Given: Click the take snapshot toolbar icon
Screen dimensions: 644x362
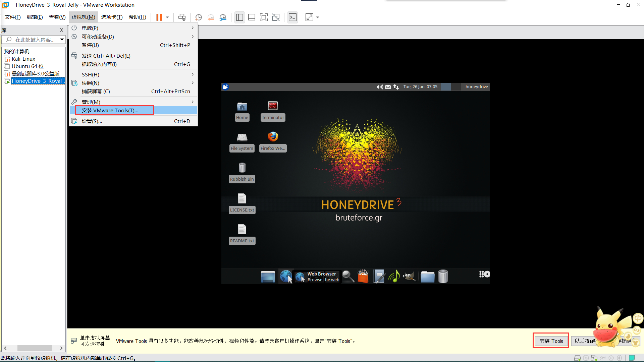Looking at the screenshot, I should point(199,17).
